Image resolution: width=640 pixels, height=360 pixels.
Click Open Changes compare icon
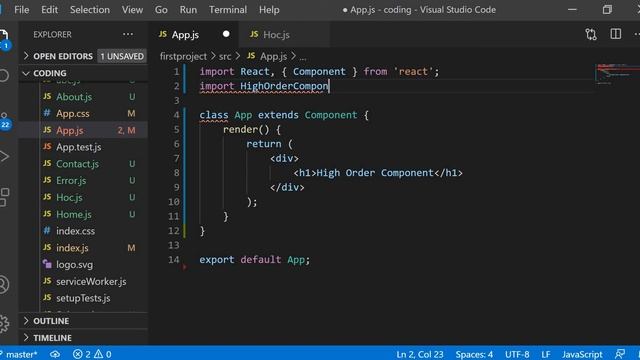coord(591,34)
